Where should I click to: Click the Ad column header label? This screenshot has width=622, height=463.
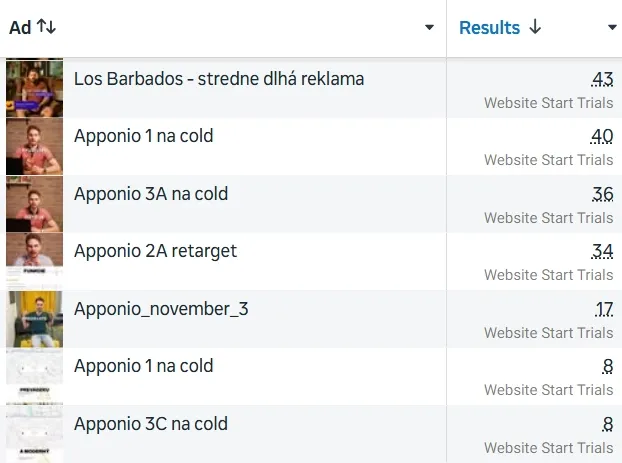click(20, 28)
